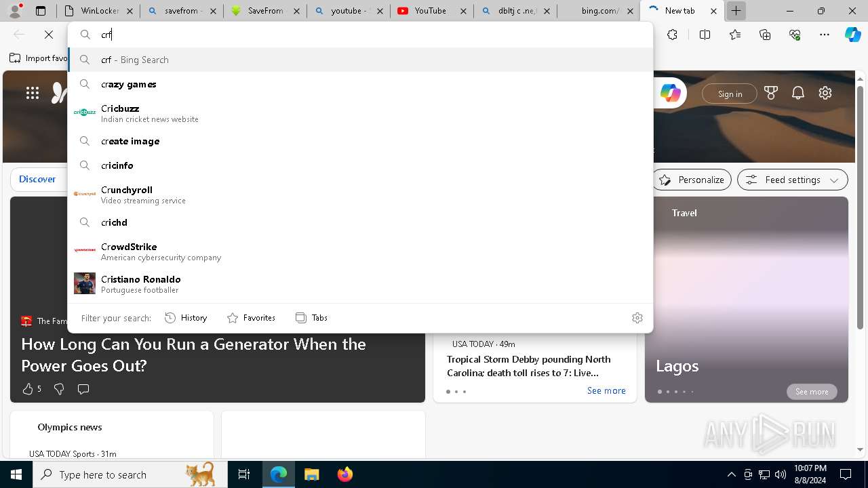This screenshot has height=488, width=868.
Task: Open File Explorer on taskbar
Action: click(311, 474)
